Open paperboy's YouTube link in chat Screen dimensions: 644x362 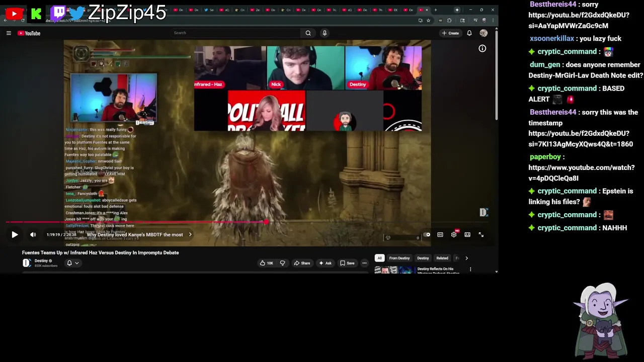[x=582, y=172]
